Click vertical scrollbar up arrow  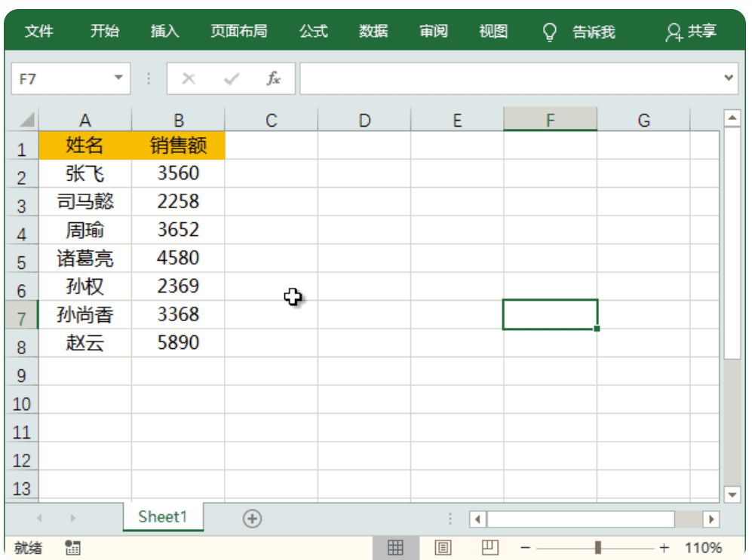tap(732, 118)
